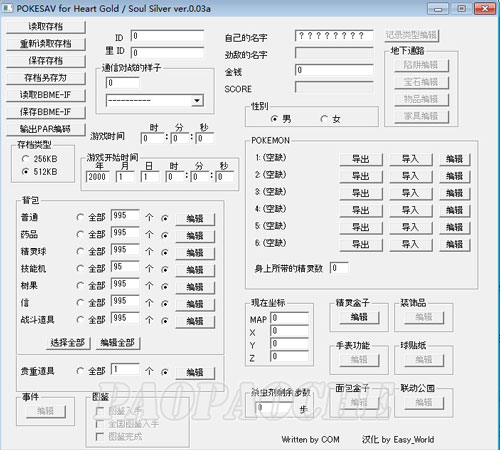Click 编辑 for Pokemon slot 5

[455, 227]
